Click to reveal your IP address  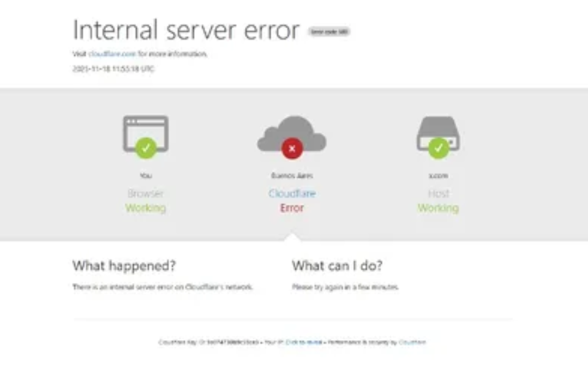304,342
